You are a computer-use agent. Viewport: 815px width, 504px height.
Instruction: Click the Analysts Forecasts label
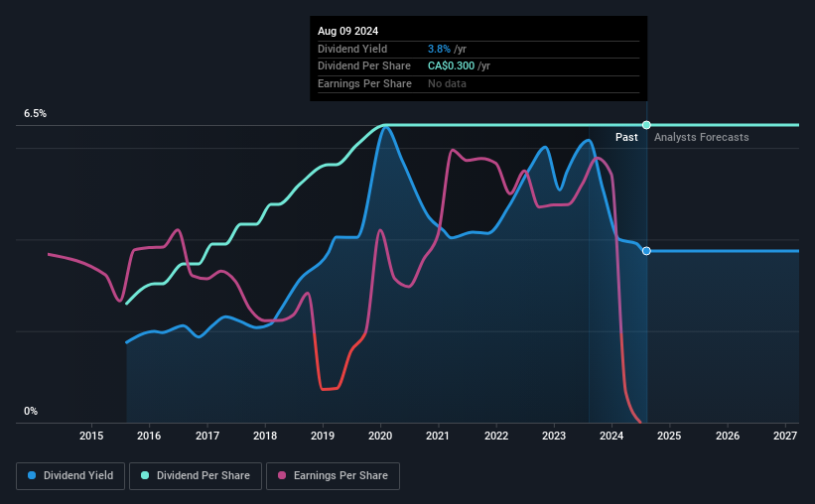click(x=701, y=137)
